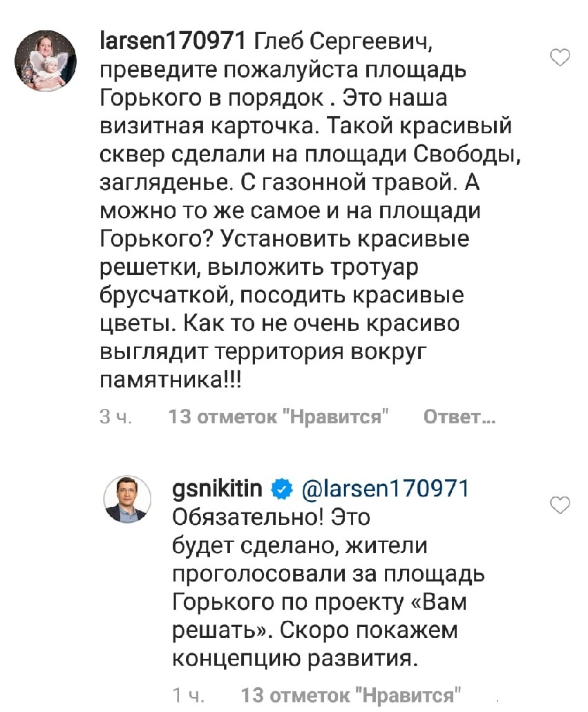The height and width of the screenshot is (712, 588).
Task: Click "площади Свободы" in the first comment
Action: click(412, 155)
